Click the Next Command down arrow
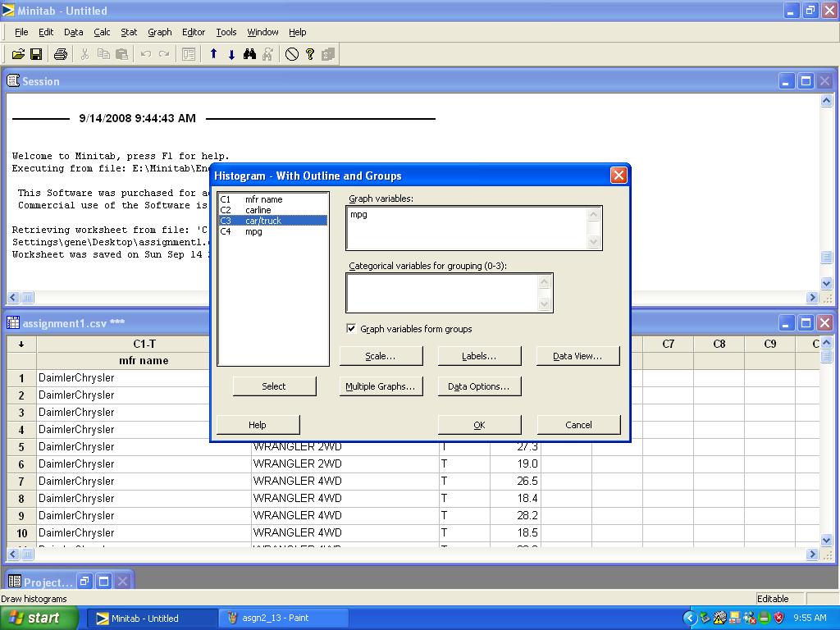 [x=231, y=54]
